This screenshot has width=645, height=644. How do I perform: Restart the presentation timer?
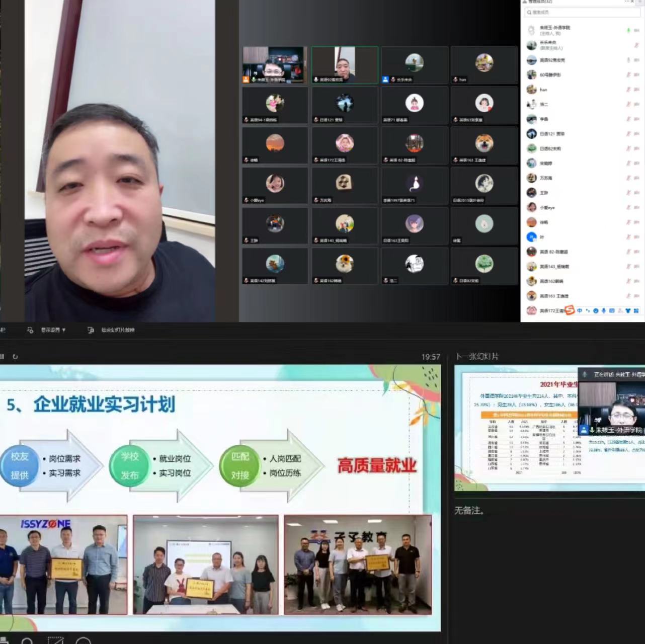pyautogui.click(x=15, y=357)
